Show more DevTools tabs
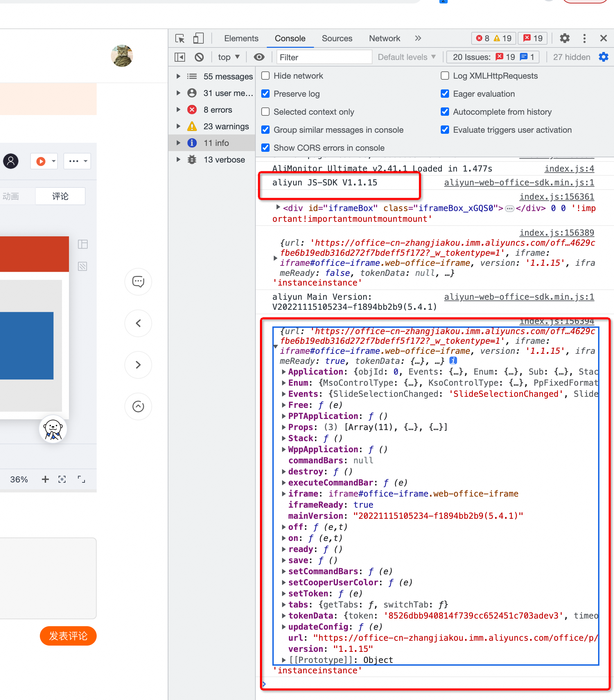614x700 pixels. click(x=418, y=38)
